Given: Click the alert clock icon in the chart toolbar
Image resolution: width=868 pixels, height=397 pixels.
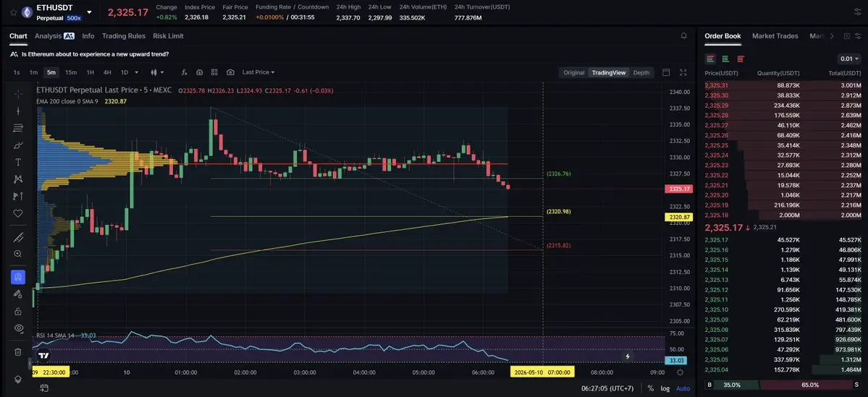Looking at the screenshot, I should point(199,72).
